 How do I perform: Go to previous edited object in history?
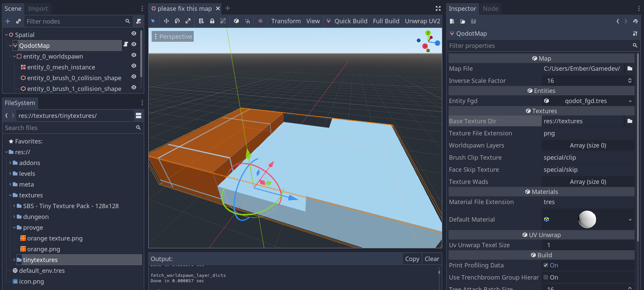[618, 21]
